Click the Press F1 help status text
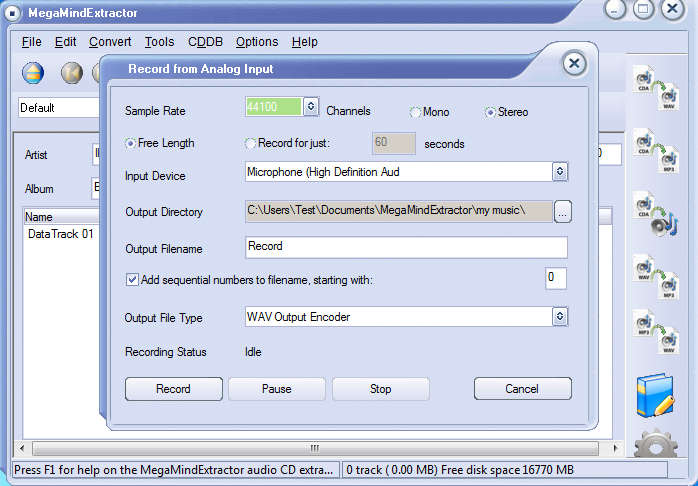698x486 pixels. [x=176, y=470]
